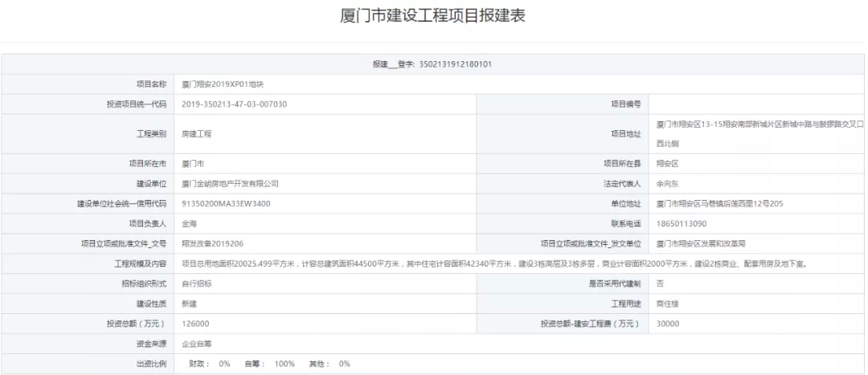Select credit code '91350200MA33EW3400'

226,203
